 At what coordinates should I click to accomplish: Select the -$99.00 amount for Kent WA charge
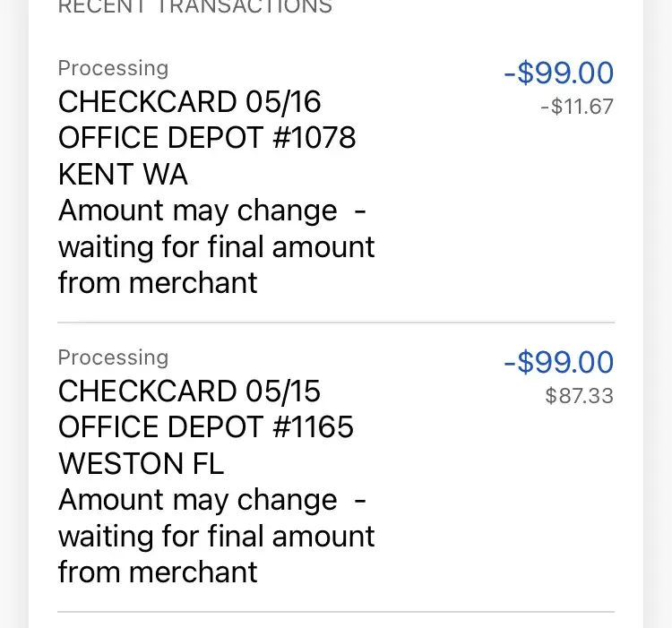(x=558, y=73)
